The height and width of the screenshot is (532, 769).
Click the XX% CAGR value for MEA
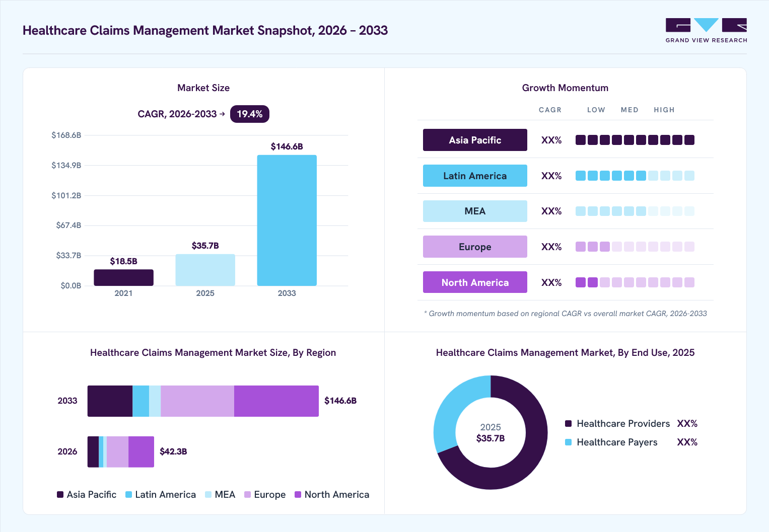[x=551, y=211]
